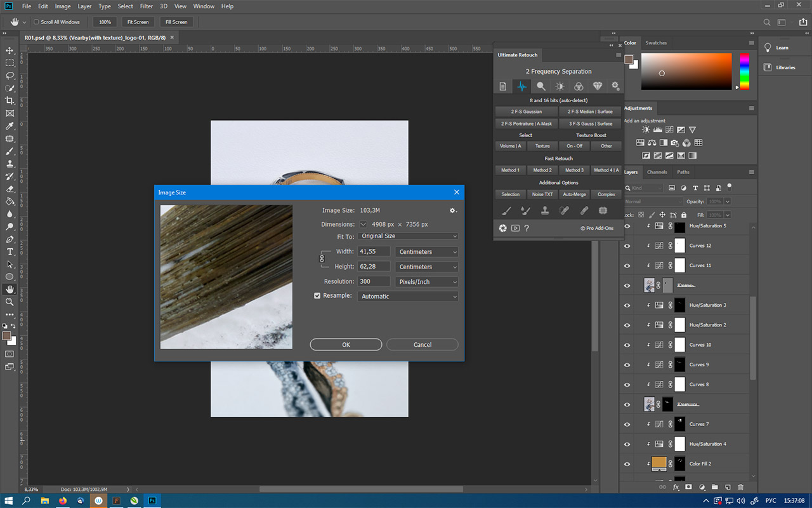Uncheck the Resample checkbox
Image resolution: width=812 pixels, height=508 pixels.
pos(317,295)
